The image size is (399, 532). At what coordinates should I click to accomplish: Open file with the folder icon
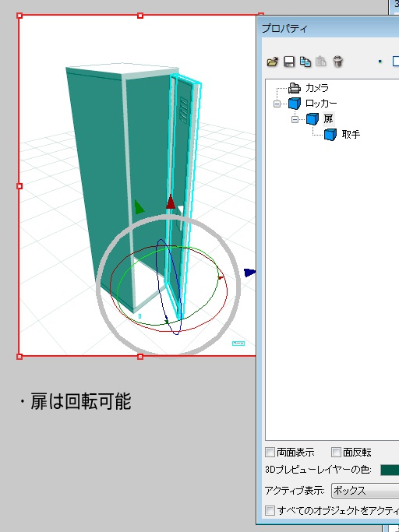pos(272,62)
